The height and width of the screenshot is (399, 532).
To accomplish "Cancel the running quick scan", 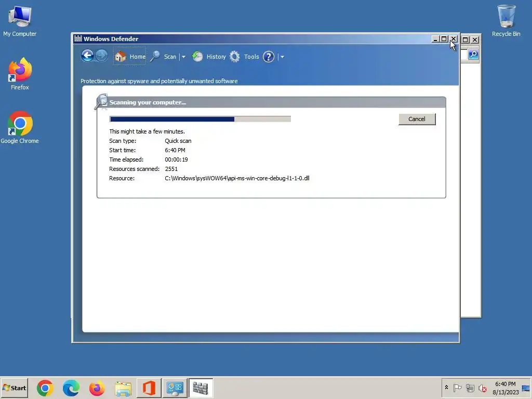I will (x=417, y=119).
